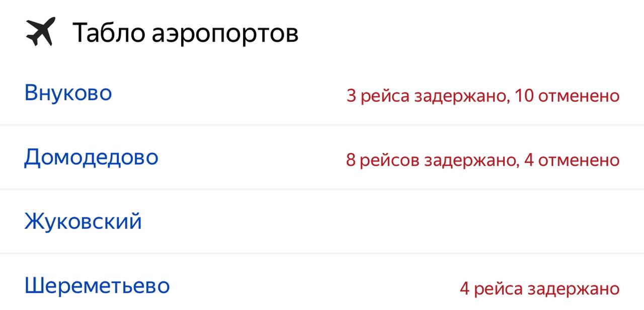
Task: Open the Жуковский airport board
Action: [83, 222]
